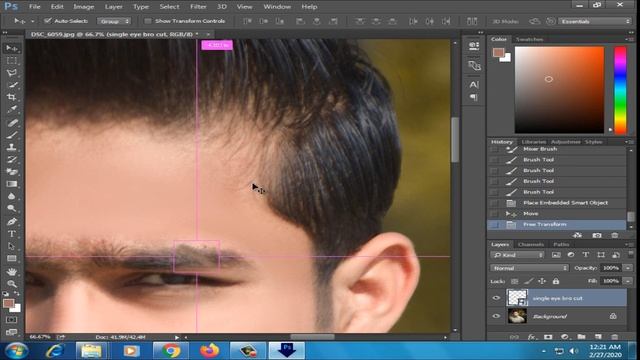The width and height of the screenshot is (640, 360).
Task: Delete layer with Layers panel trash icon
Action: [614, 337]
